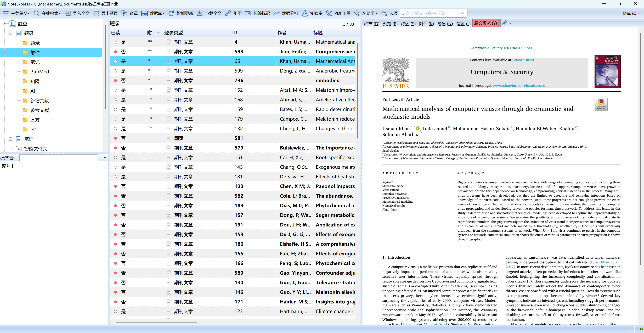The height and width of the screenshot is (333, 644).
Task: Open the 标签云 tag cloud dropdown
Action: [x=105, y=158]
